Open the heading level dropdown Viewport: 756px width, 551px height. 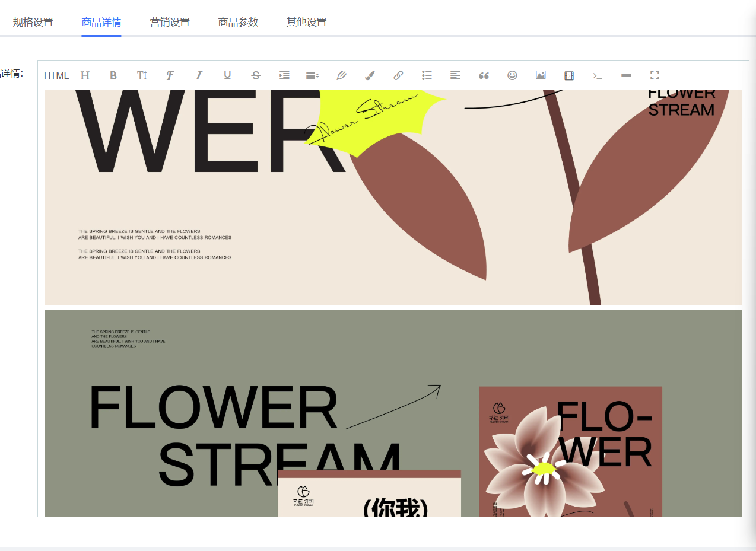(x=85, y=75)
